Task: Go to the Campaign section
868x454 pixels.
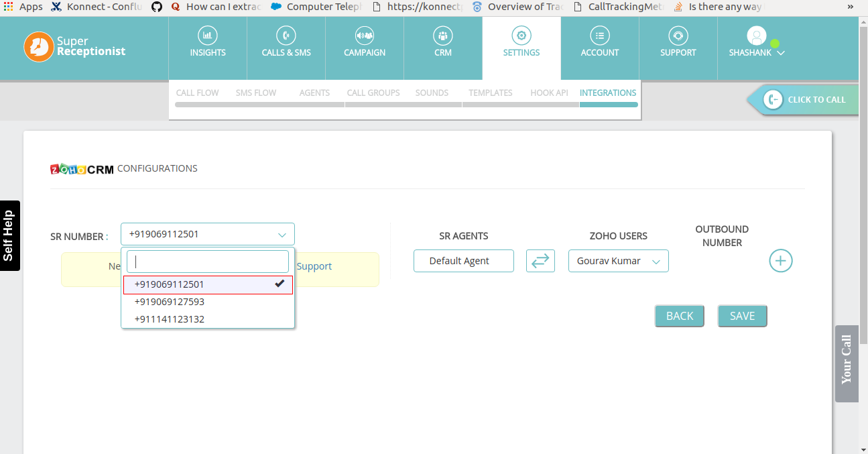Action: (365, 48)
